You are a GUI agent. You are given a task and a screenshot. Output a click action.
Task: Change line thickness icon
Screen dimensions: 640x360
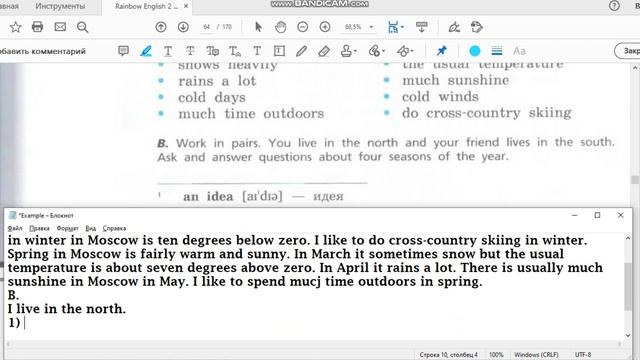tap(497, 51)
